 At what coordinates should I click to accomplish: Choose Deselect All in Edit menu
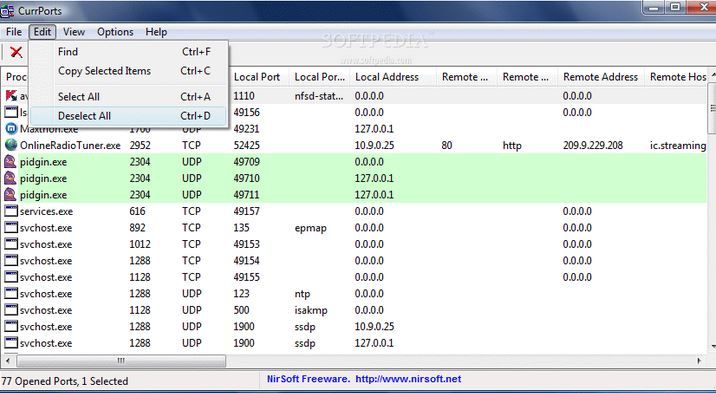129,116
